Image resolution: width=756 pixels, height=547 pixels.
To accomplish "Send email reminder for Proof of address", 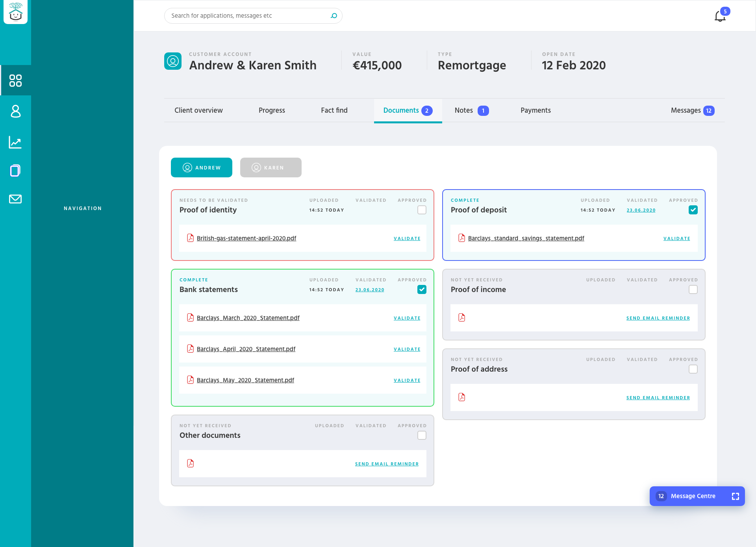I will [x=658, y=398].
